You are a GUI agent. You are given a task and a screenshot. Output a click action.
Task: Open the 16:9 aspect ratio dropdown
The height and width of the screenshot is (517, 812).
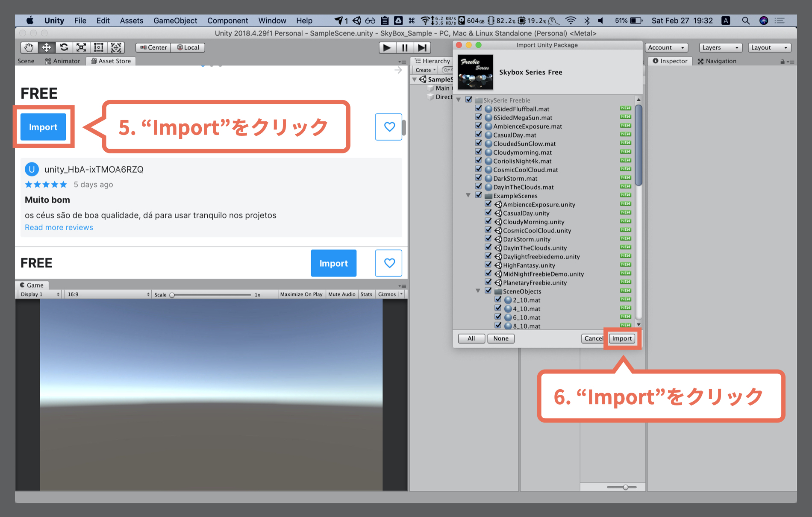tap(109, 294)
